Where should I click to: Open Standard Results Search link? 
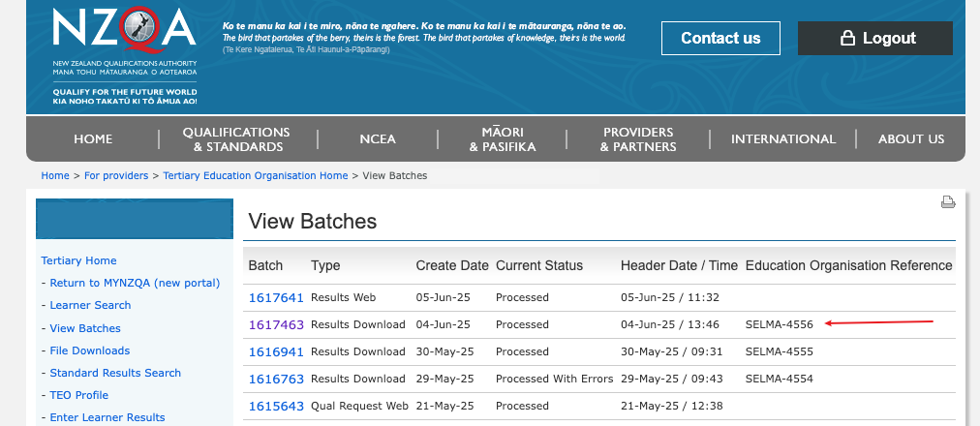[x=115, y=373]
